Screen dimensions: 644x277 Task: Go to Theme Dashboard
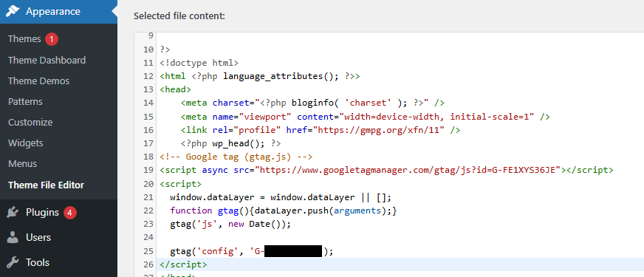coord(47,60)
